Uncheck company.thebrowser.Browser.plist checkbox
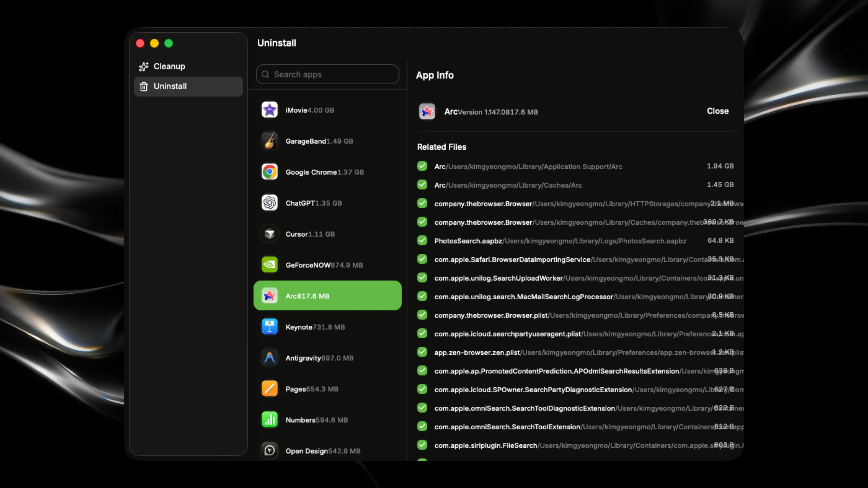The width and height of the screenshot is (868, 488). [x=422, y=314]
